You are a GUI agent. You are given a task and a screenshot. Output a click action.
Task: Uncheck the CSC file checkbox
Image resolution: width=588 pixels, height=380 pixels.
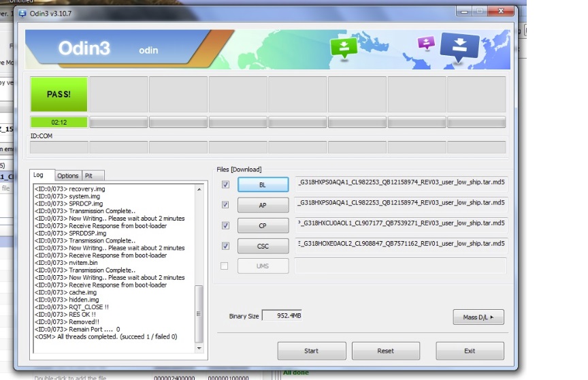pyautogui.click(x=225, y=246)
